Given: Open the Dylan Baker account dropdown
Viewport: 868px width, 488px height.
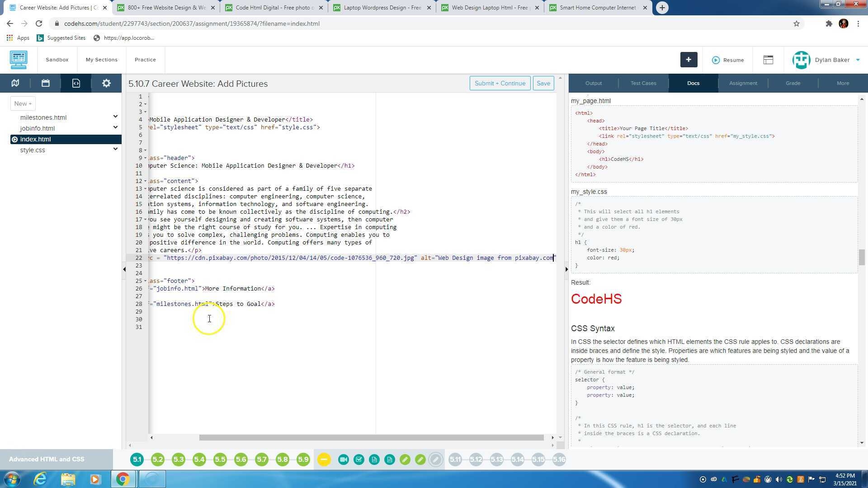Looking at the screenshot, I should (832, 60).
